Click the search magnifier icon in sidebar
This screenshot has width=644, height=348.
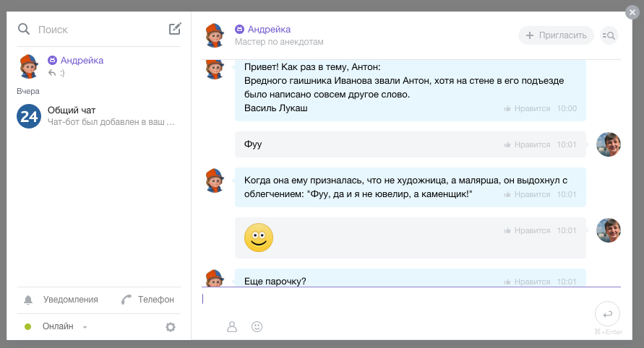click(x=24, y=29)
